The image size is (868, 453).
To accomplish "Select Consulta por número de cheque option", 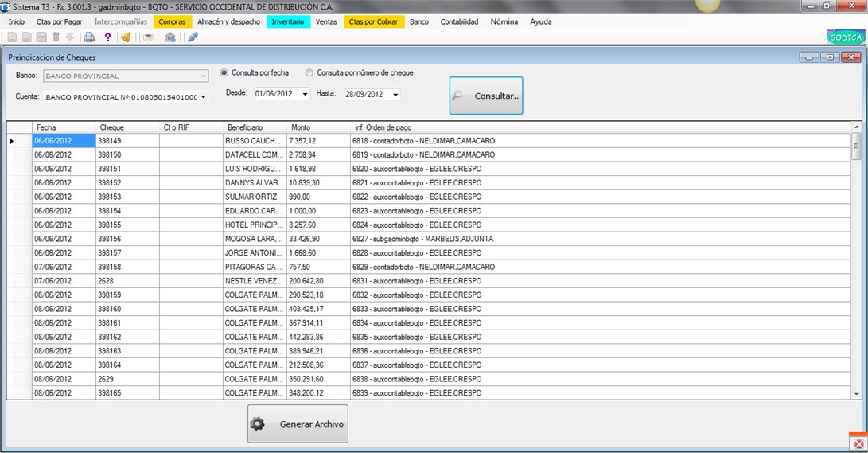I will click(309, 72).
